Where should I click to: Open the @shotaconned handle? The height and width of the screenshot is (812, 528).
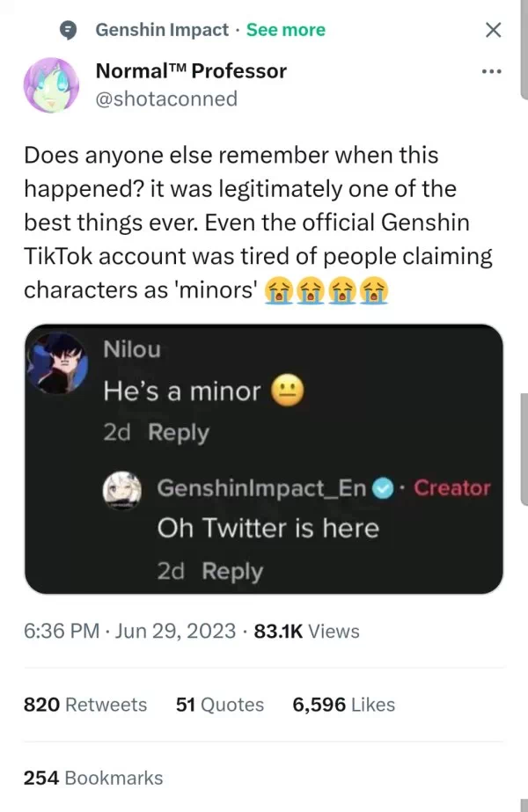point(165,99)
